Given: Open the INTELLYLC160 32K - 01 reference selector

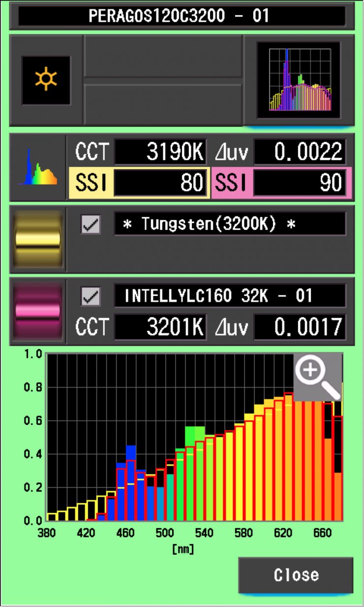Looking at the screenshot, I should click(x=230, y=296).
